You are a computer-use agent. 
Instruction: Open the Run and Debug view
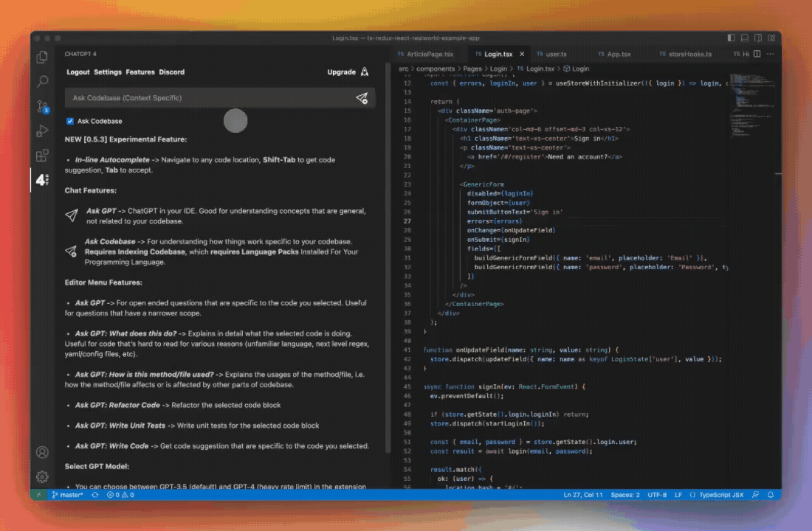pyautogui.click(x=43, y=131)
